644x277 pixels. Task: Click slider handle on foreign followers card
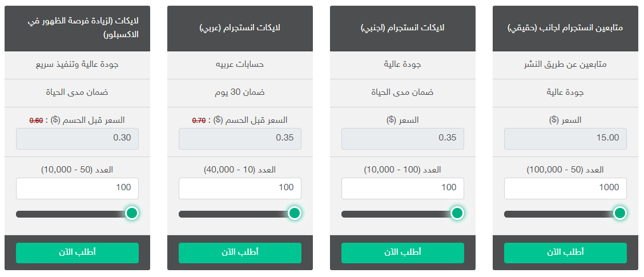620,213
